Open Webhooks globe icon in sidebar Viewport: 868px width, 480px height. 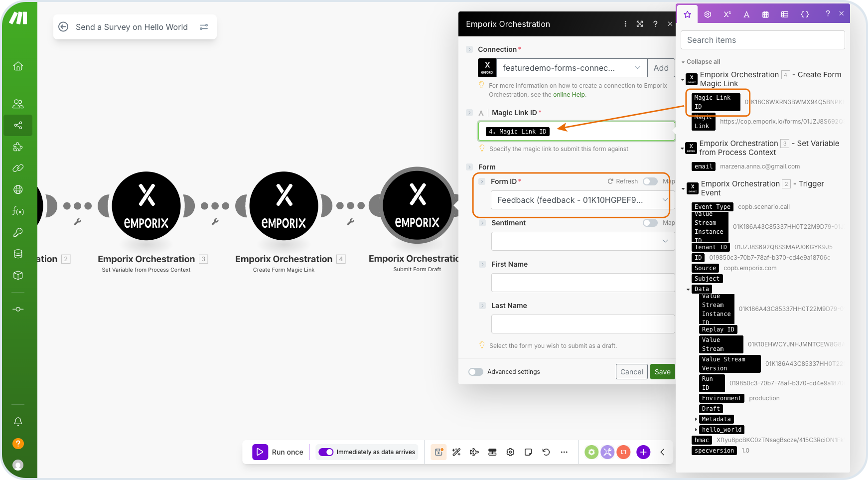click(18, 189)
